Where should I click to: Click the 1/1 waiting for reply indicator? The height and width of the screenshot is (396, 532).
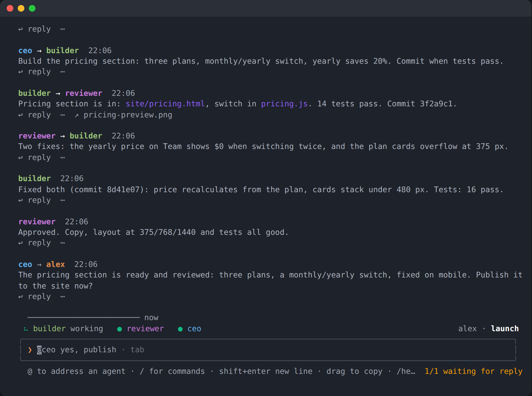tap(474, 371)
